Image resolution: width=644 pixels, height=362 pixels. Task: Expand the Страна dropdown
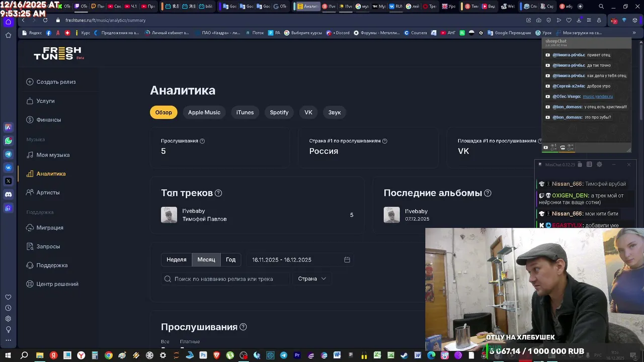312,279
